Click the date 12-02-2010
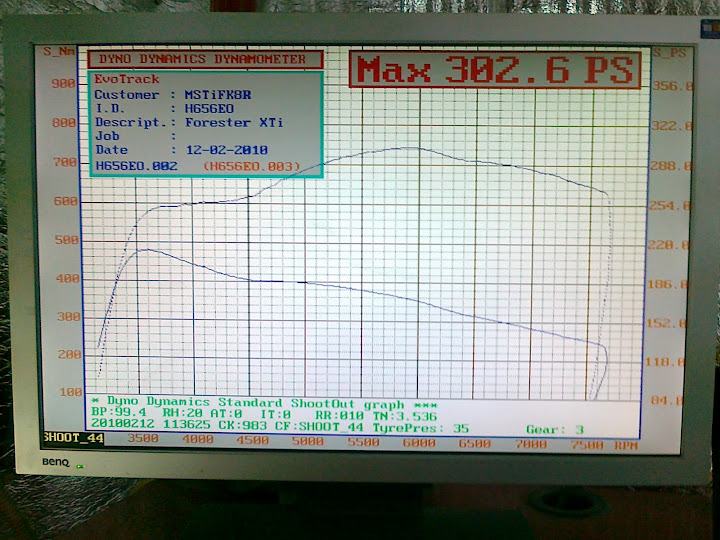The height and width of the screenshot is (540, 720). [227, 150]
